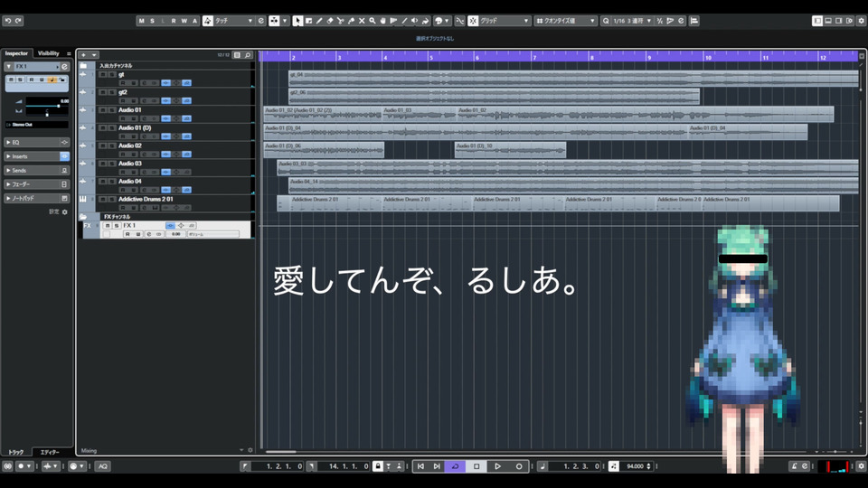Click bar 5 on the ruler
868x488 pixels.
[430, 57]
